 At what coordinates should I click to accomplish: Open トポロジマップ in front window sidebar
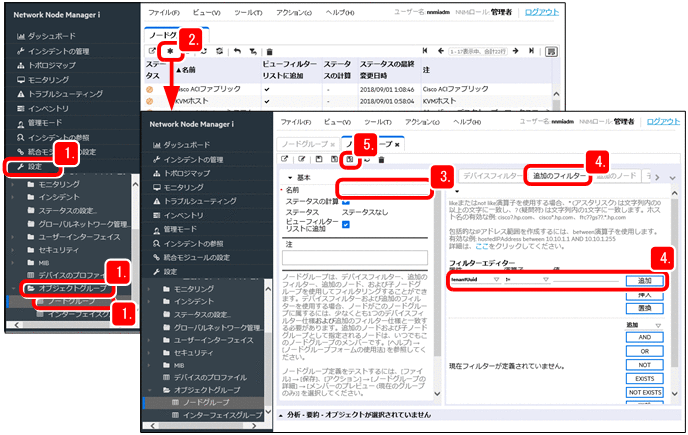(x=186, y=173)
